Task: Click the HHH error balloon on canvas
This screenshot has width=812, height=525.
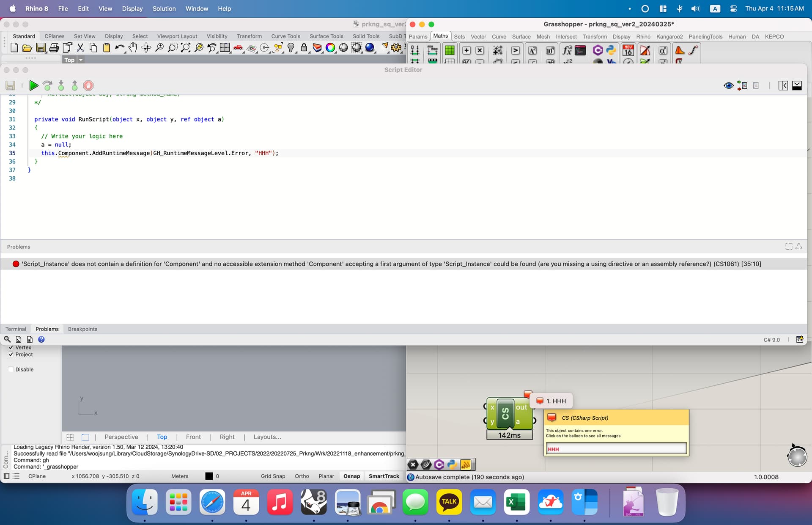Action: pyautogui.click(x=551, y=401)
